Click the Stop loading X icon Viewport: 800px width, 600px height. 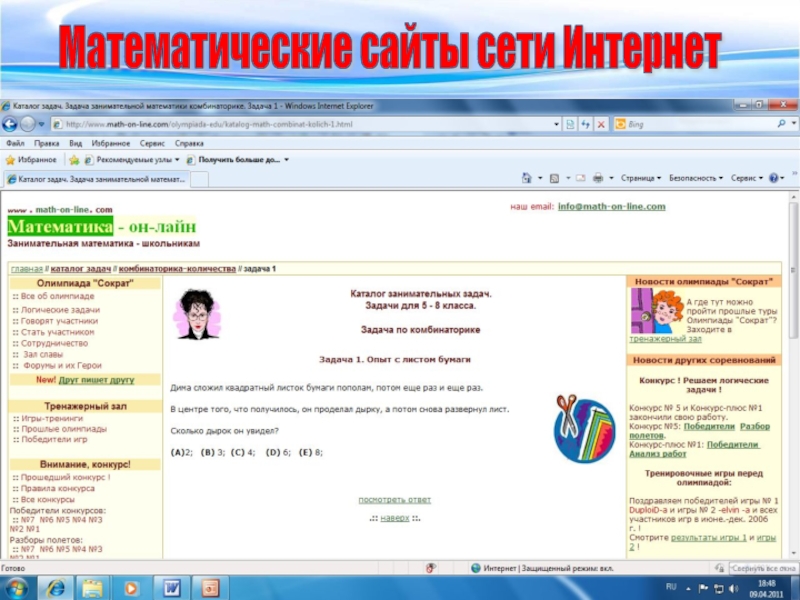(x=600, y=124)
